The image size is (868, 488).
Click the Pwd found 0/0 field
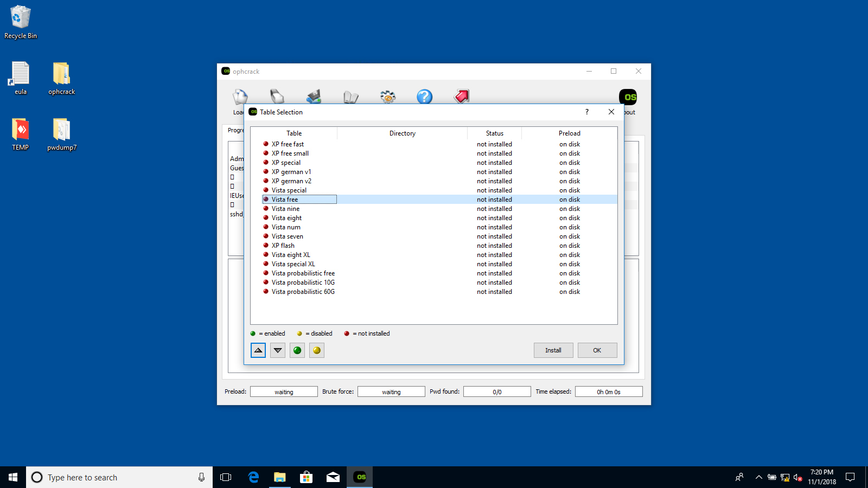[x=497, y=391]
